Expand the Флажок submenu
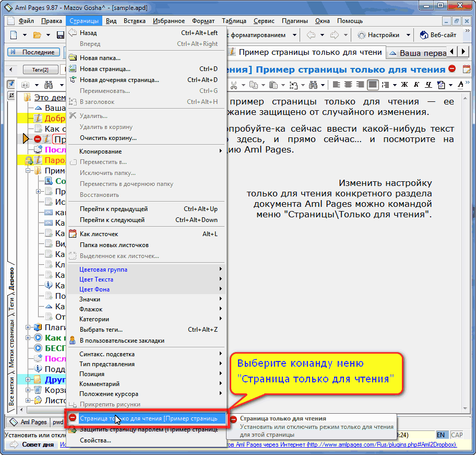This screenshot has height=455, width=476. pyautogui.click(x=146, y=309)
